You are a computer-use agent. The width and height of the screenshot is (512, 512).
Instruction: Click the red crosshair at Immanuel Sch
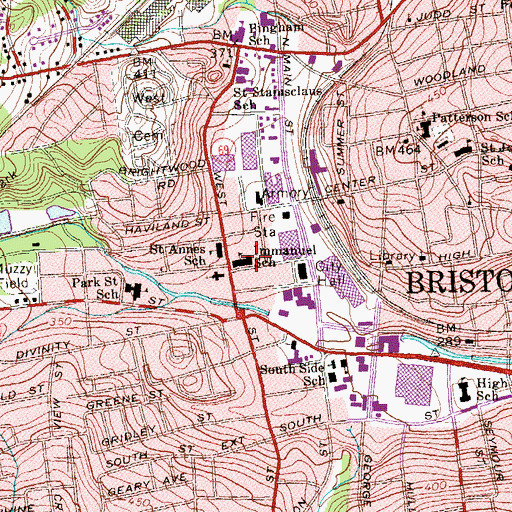click(256, 256)
